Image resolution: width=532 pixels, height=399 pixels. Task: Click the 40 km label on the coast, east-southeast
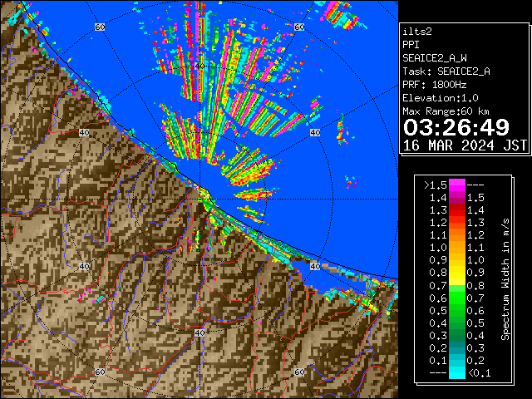click(x=315, y=266)
